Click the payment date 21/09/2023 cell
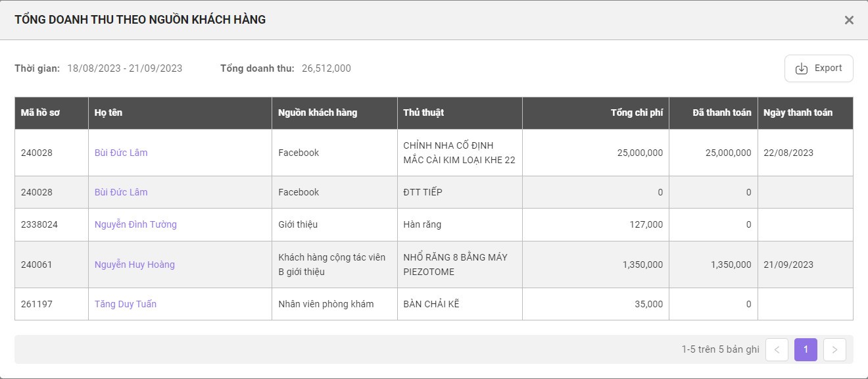This screenshot has height=379, width=868. pos(788,265)
